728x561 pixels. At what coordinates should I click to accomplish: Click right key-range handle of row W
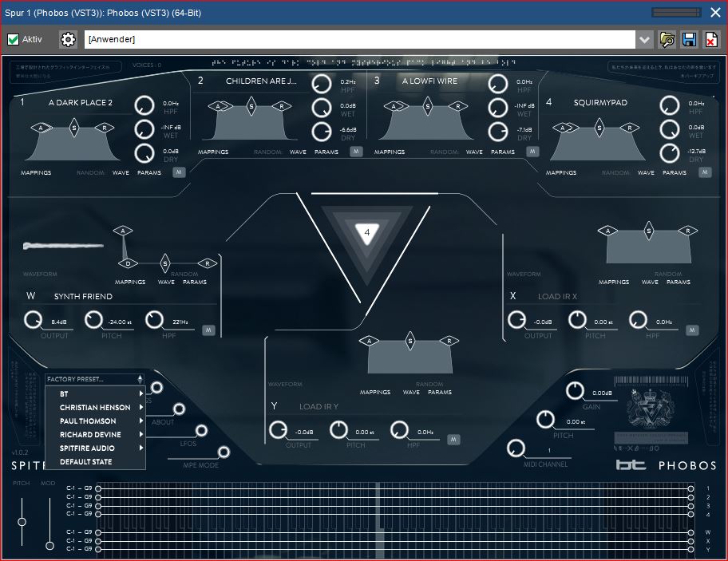[x=690, y=532]
